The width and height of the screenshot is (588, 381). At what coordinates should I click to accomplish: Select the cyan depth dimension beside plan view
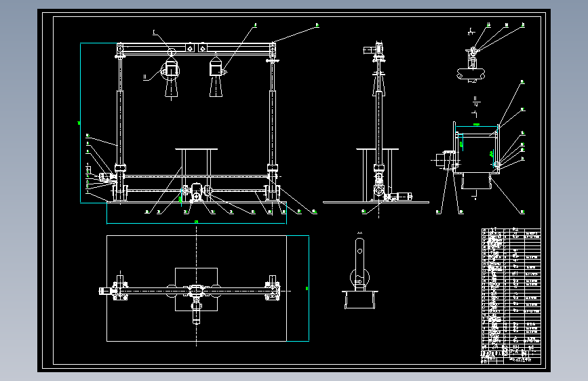point(309,288)
